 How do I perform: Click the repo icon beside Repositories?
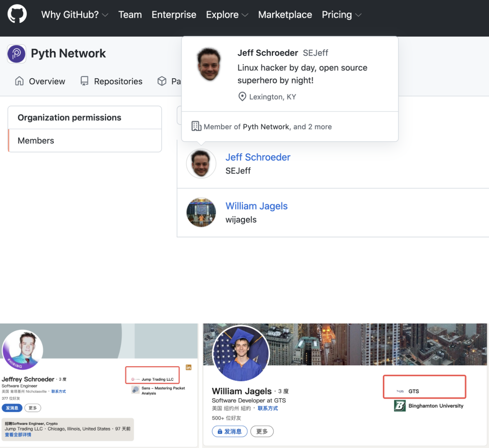pos(84,81)
